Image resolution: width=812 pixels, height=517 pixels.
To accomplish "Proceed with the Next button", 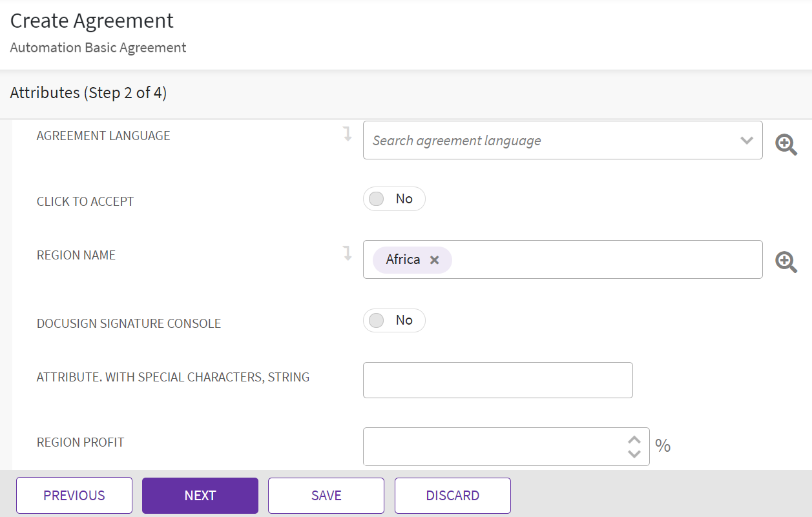I will click(x=200, y=495).
